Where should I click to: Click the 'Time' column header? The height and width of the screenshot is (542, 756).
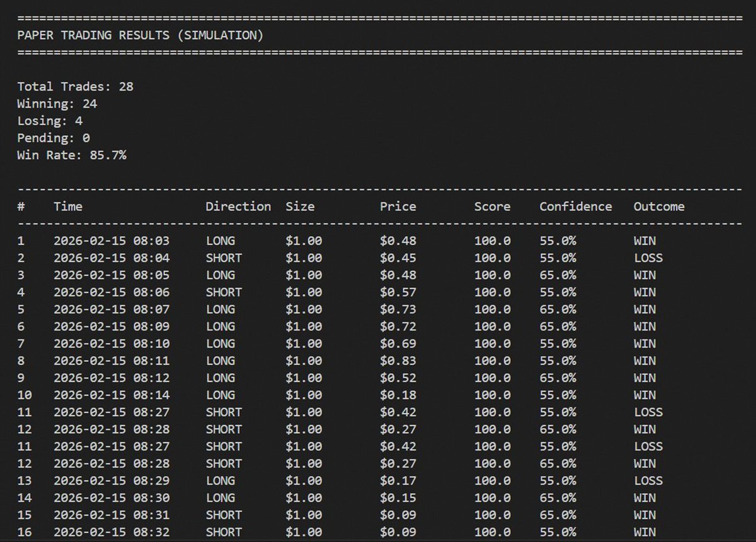pos(68,206)
